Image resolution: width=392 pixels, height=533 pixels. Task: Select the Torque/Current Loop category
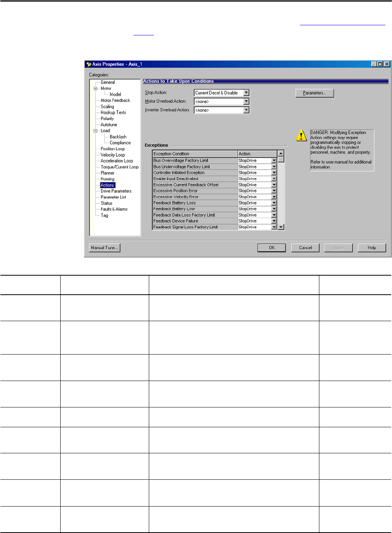pos(120,167)
